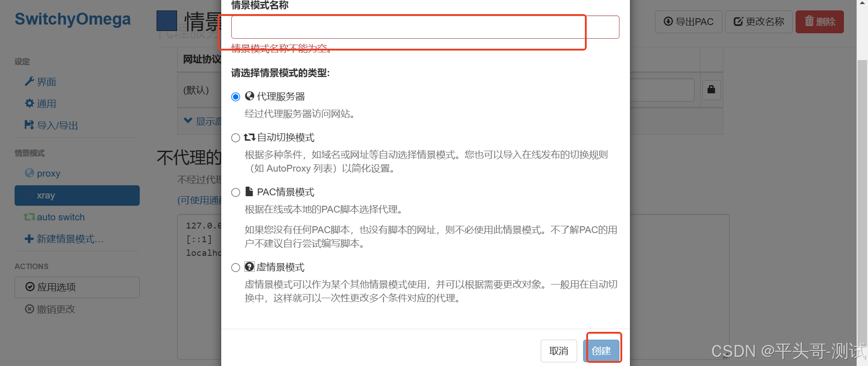The width and height of the screenshot is (868, 366).
Task: Open the xray profile in the sidebar
Action: (77, 195)
